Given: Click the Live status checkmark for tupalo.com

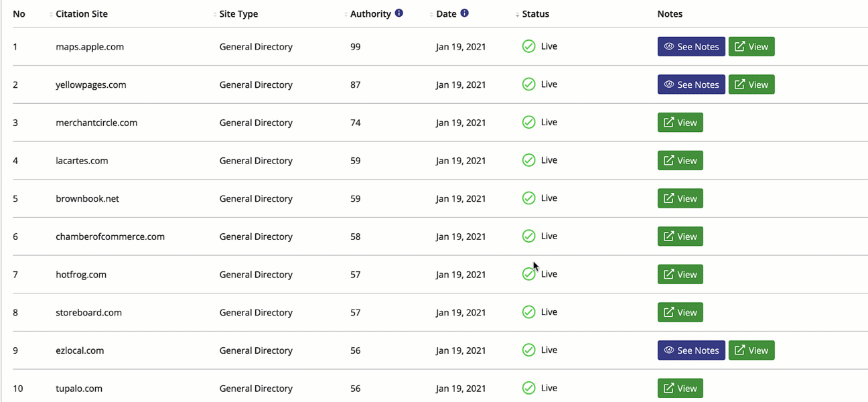Looking at the screenshot, I should (x=528, y=388).
